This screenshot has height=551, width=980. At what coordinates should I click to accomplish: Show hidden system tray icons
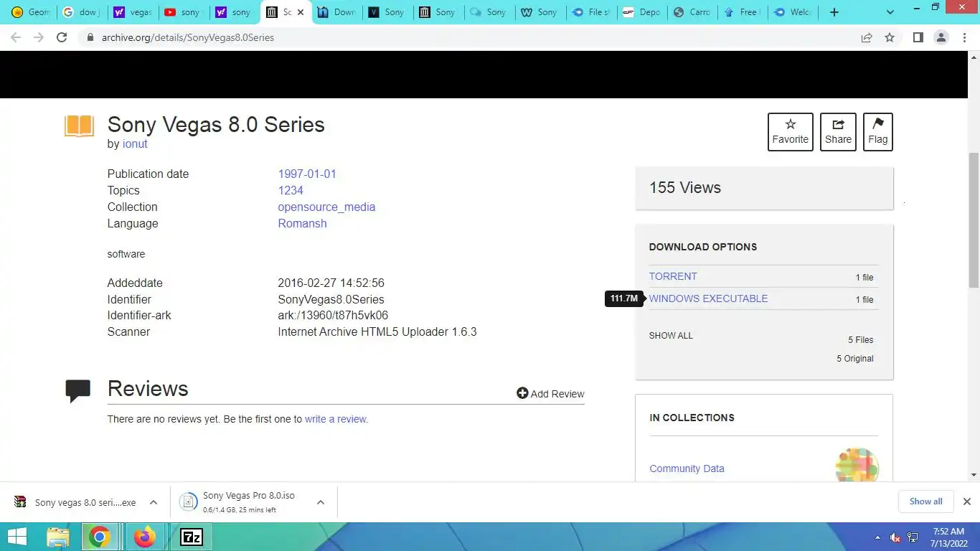pyautogui.click(x=877, y=537)
